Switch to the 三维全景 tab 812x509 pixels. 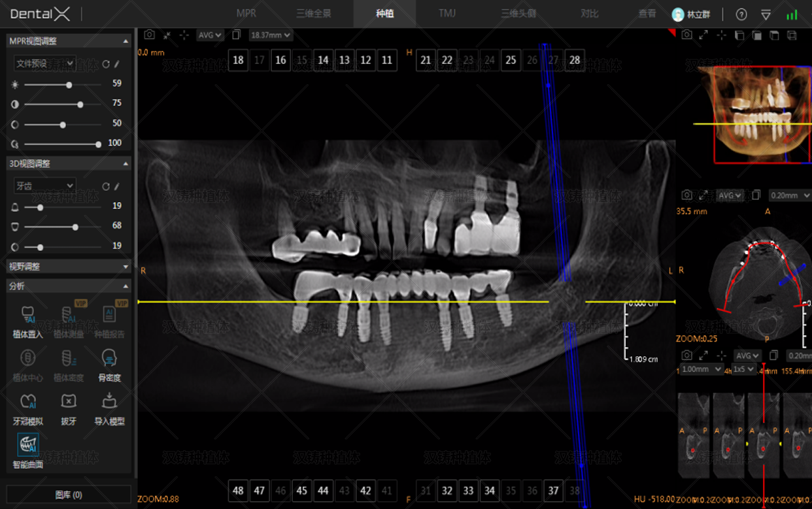(x=314, y=14)
